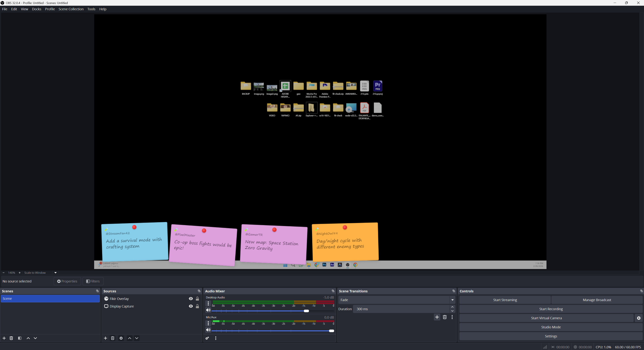Screen dimensions: 644x350
Task: Open the View menu
Action: pyautogui.click(x=25, y=9)
